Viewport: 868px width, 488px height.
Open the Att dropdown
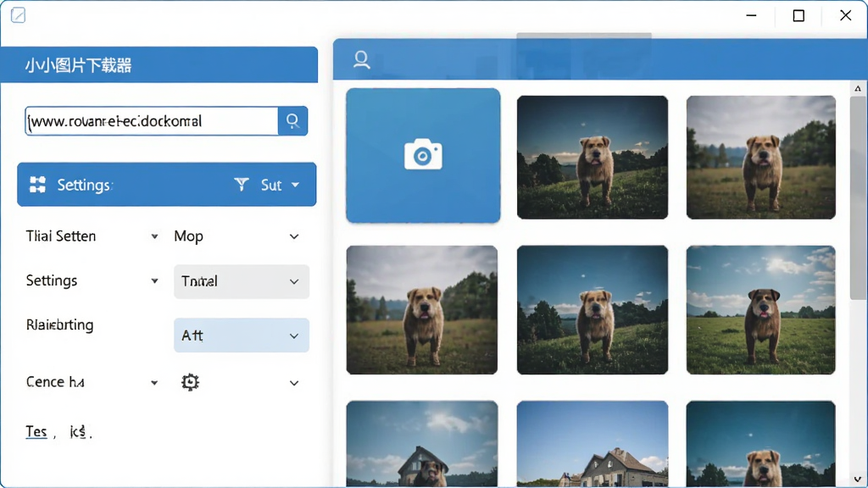click(242, 335)
